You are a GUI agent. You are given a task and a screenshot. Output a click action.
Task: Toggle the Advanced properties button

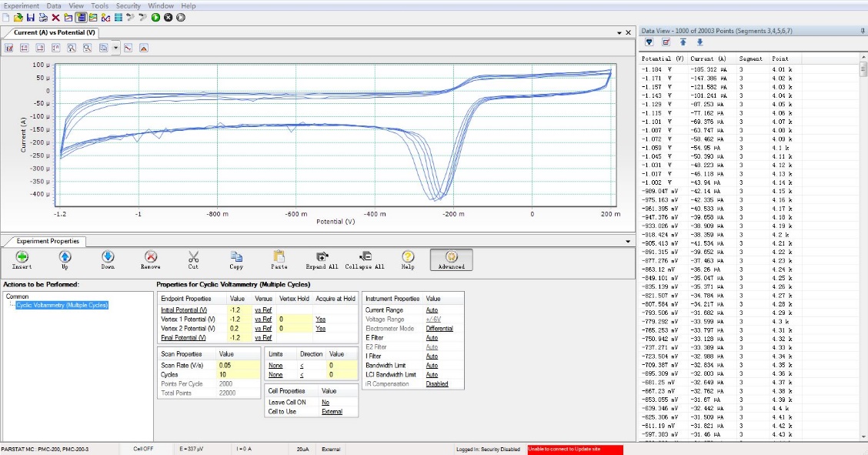tap(452, 259)
